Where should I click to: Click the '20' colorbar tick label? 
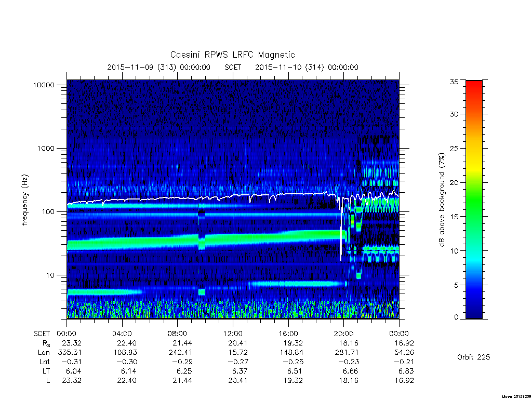(454, 182)
